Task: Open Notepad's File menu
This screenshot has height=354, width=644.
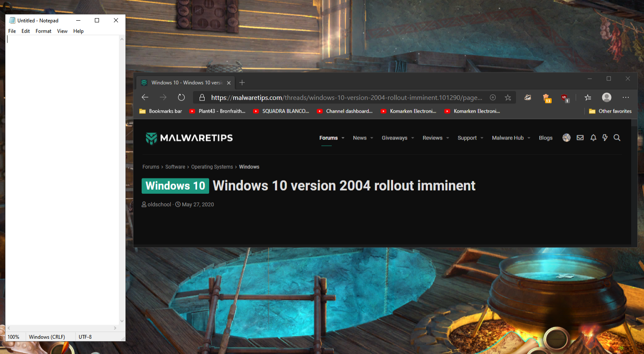Action: (x=12, y=31)
